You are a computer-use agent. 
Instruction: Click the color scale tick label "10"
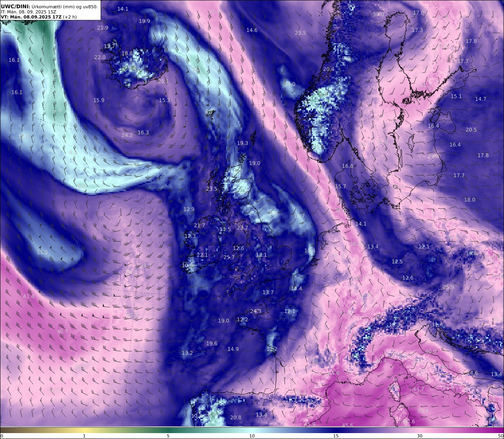coord(252,436)
